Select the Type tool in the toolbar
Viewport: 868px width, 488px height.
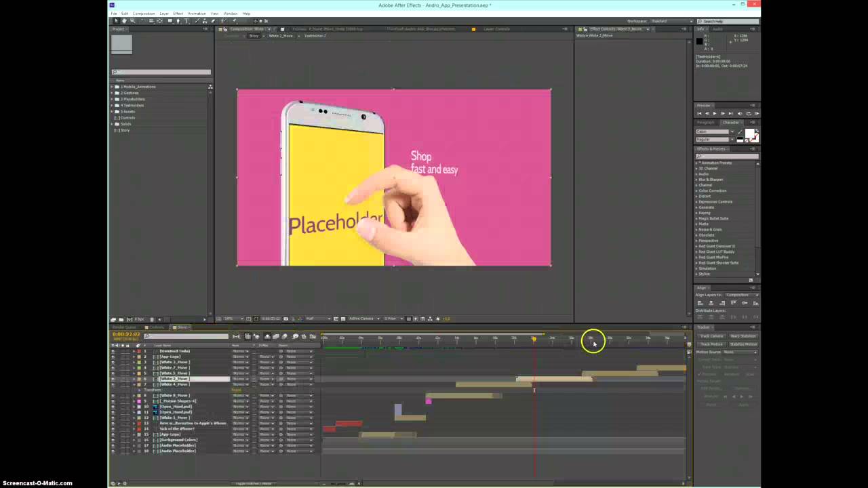coord(186,21)
